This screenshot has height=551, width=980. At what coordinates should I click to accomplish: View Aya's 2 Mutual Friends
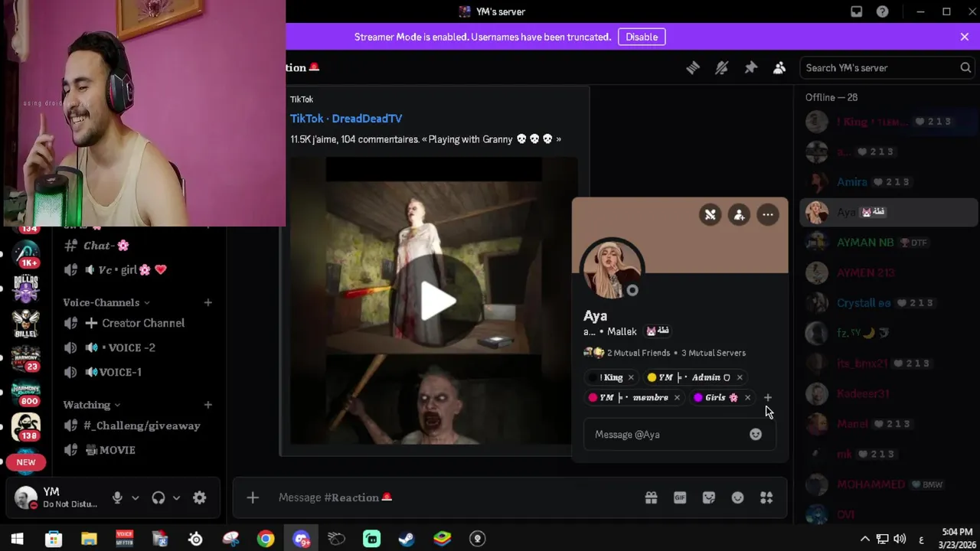[638, 353]
